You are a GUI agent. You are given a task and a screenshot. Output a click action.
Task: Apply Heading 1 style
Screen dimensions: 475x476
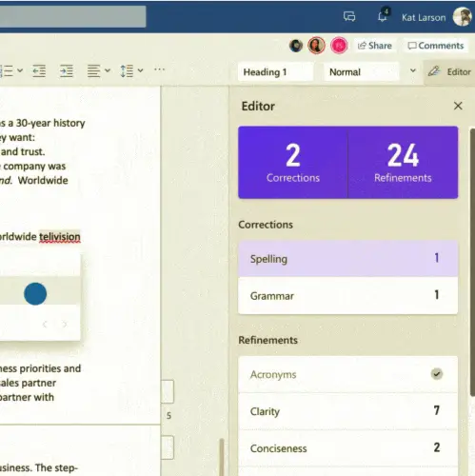(x=276, y=72)
